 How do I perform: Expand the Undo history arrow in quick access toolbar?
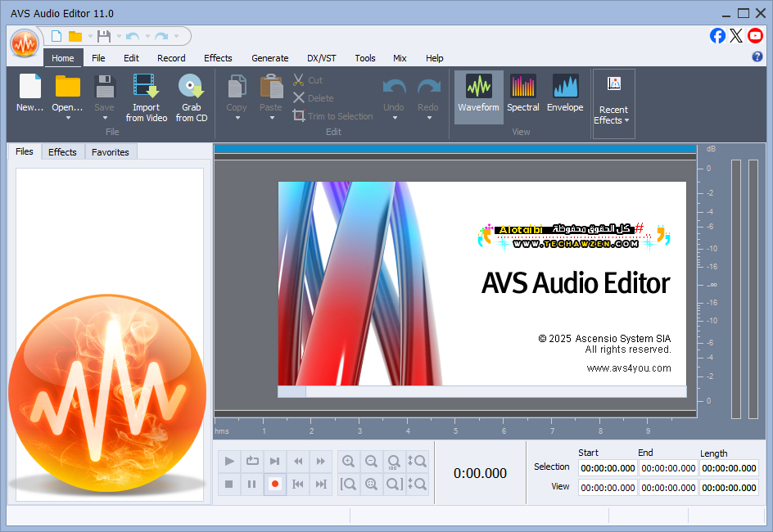147,37
